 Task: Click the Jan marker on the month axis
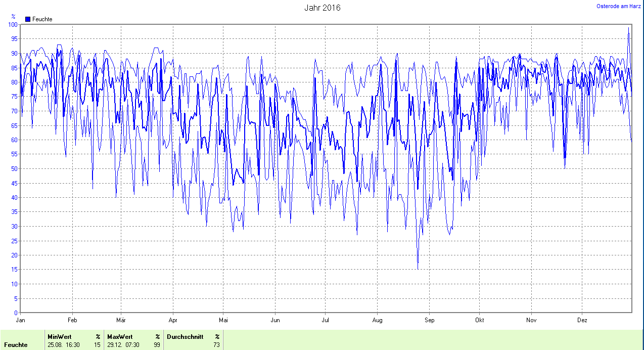21,320
